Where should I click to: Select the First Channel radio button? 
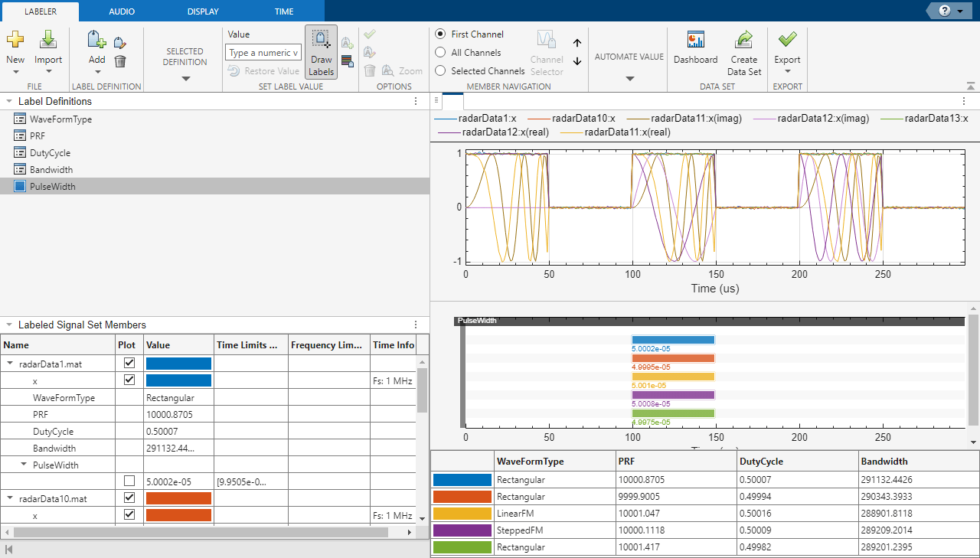tap(440, 34)
